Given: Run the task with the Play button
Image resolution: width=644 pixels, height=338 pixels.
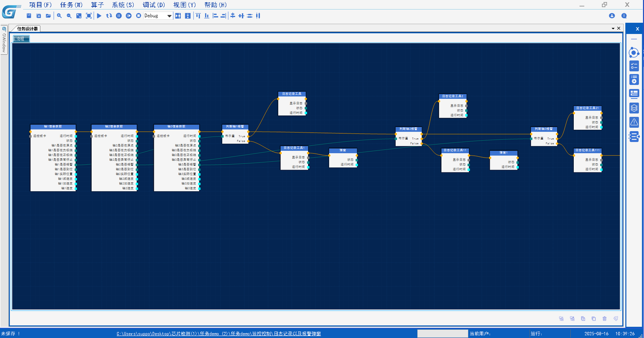Looking at the screenshot, I should 99,16.
